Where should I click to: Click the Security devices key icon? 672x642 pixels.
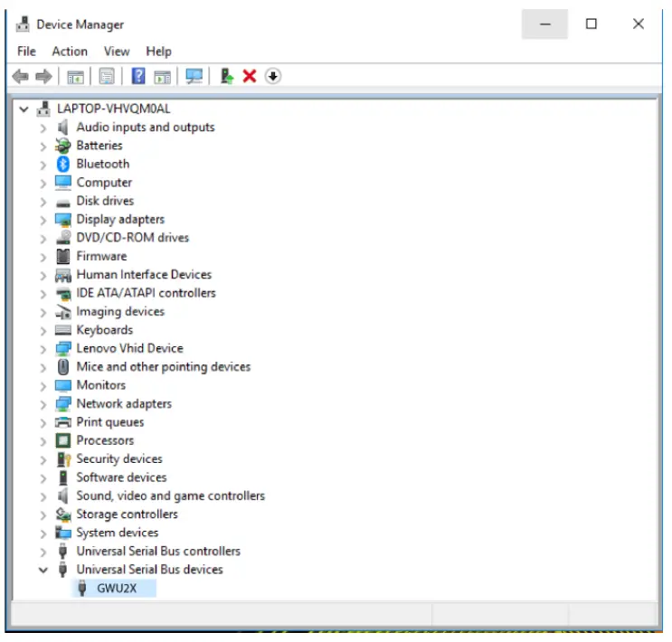(x=64, y=459)
